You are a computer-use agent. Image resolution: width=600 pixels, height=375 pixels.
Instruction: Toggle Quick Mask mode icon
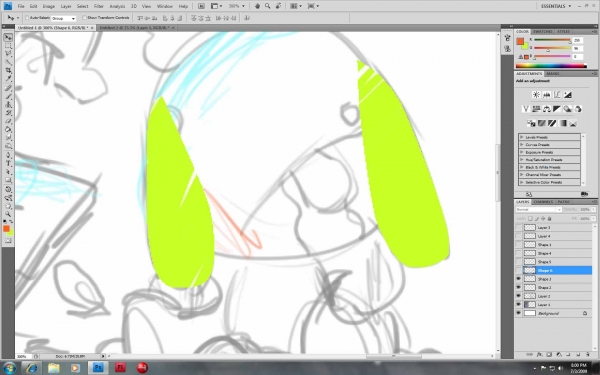click(8, 241)
